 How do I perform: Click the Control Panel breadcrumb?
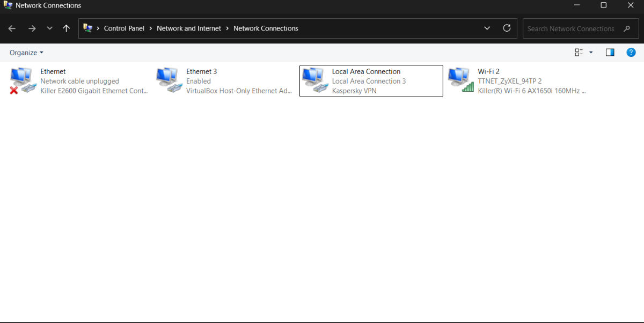pyautogui.click(x=124, y=28)
